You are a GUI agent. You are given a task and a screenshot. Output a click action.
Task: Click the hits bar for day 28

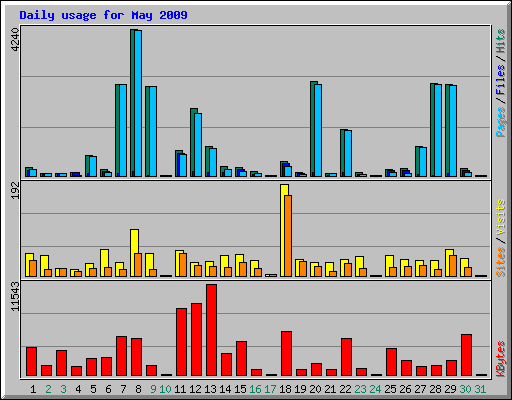pos(432,130)
